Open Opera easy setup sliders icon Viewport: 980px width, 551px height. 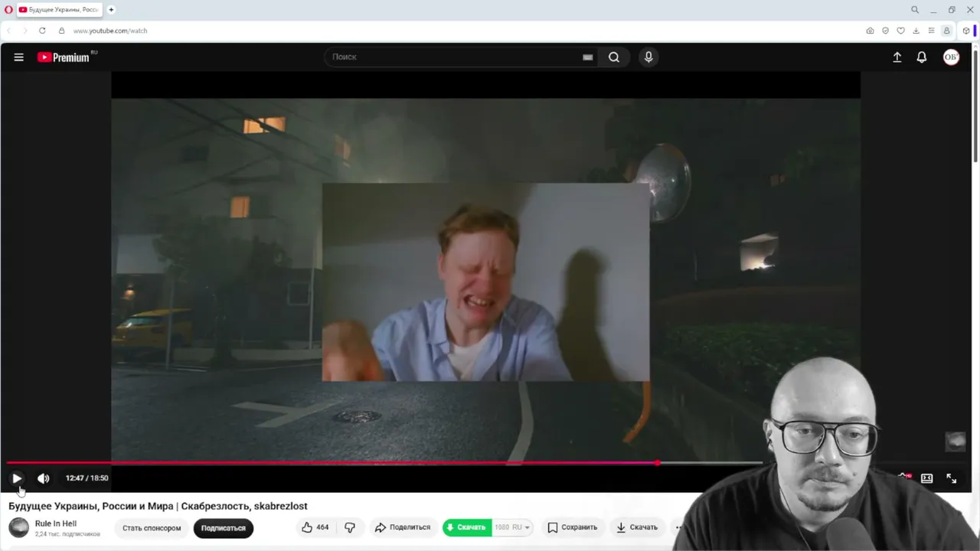[x=931, y=31]
